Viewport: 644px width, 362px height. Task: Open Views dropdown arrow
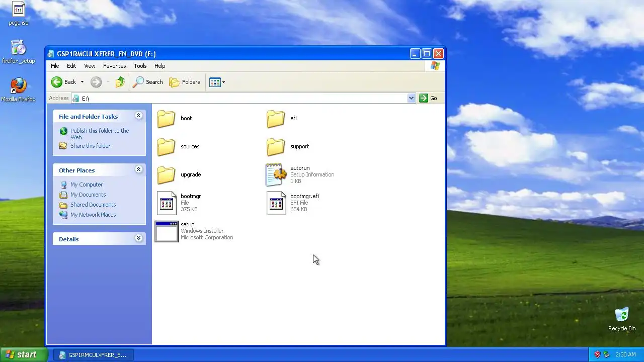[x=223, y=82]
